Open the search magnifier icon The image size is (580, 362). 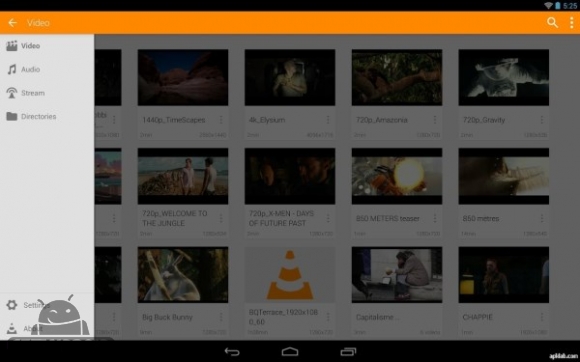[x=552, y=23]
